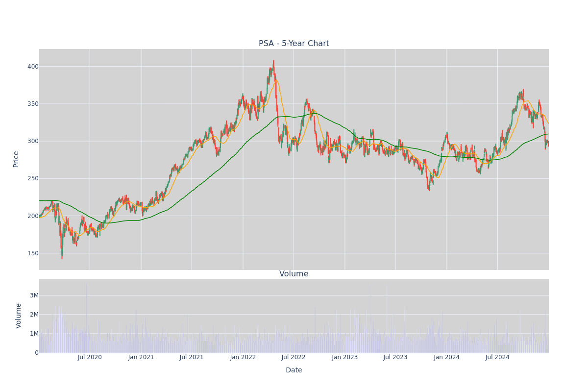Viewport: 588px width, 392px height.
Task: Click the 300 price tick label
Action: (33, 141)
